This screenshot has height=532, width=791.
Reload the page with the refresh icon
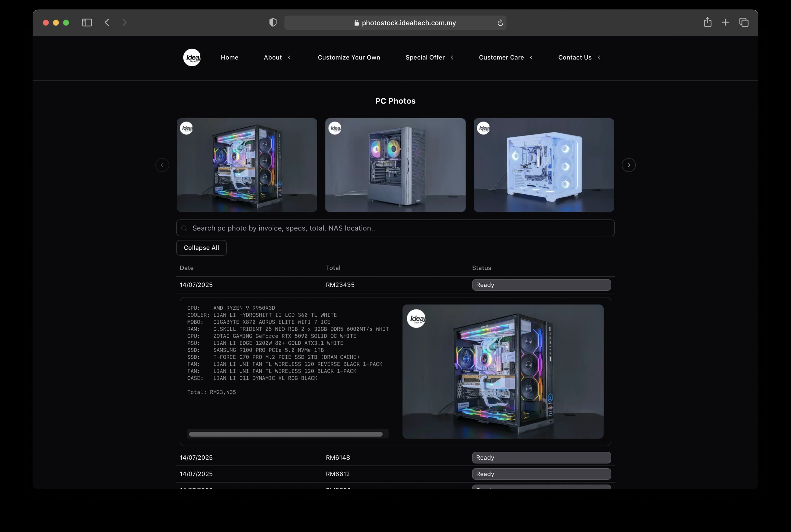click(500, 23)
